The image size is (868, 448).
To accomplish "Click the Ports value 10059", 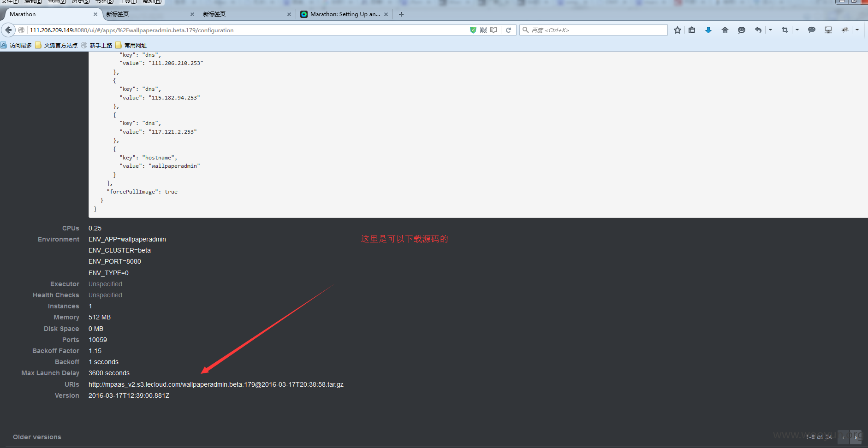I will point(98,340).
